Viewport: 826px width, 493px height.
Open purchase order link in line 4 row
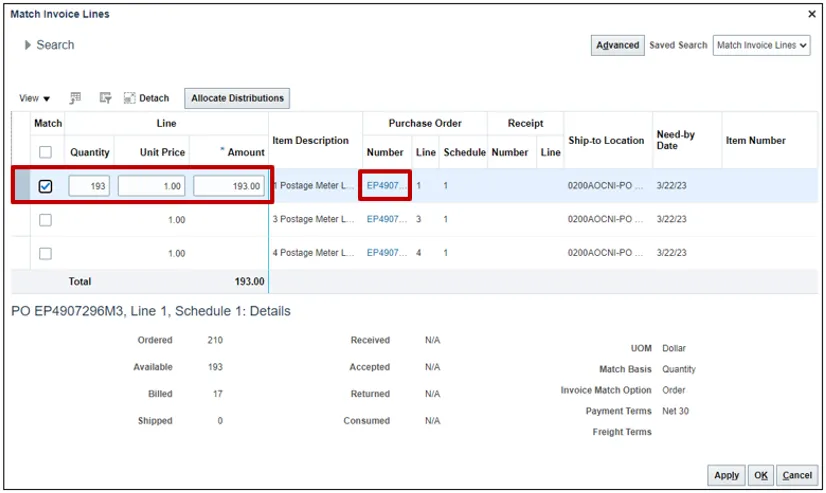[385, 253]
